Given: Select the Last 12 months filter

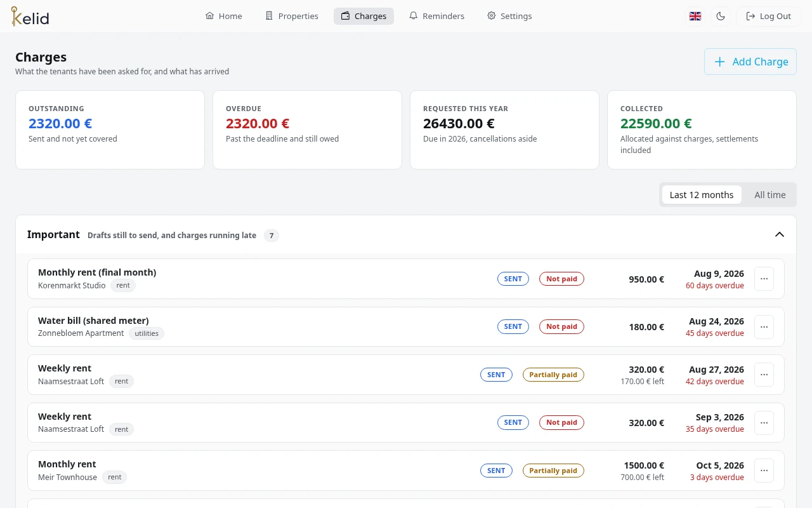Looking at the screenshot, I should point(702,195).
